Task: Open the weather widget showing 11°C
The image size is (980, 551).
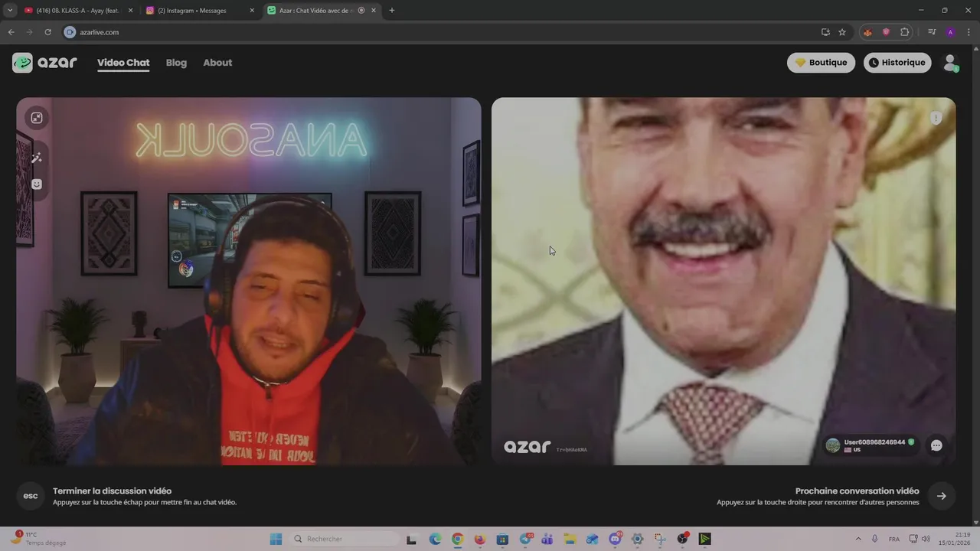Action: 40,539
